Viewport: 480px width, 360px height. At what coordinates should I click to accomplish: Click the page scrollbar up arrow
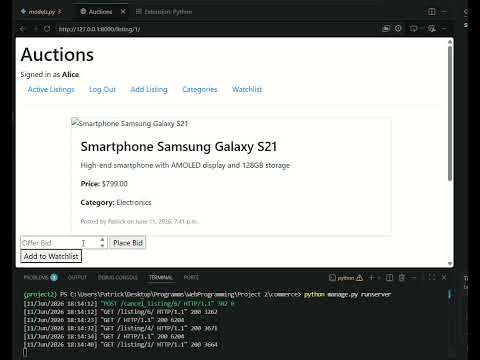(x=450, y=41)
